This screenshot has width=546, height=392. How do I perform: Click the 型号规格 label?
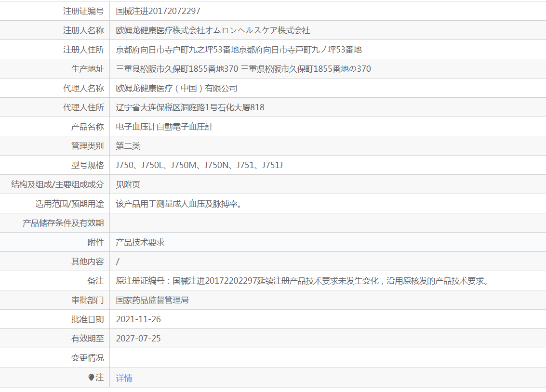[x=88, y=165]
